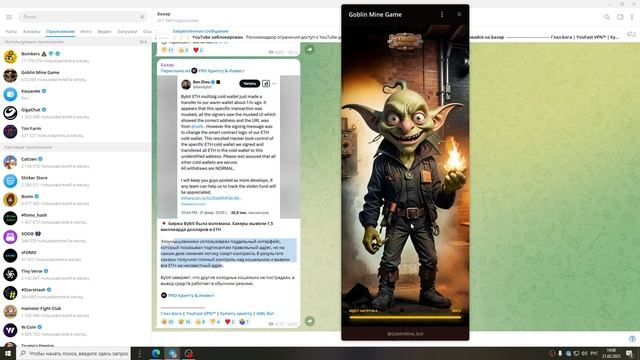
Task: Click the taskbar clock and date
Action: tap(611, 353)
